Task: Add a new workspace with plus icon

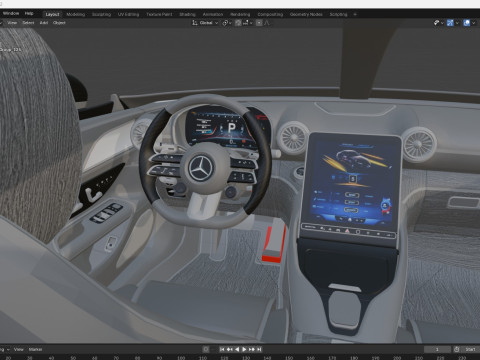Action: 355,14
